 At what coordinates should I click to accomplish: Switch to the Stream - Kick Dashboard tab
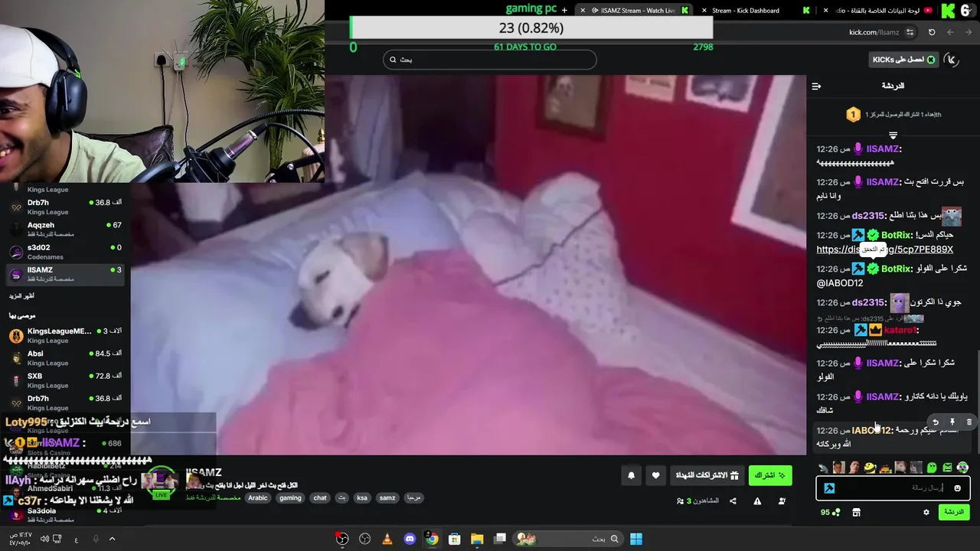(745, 10)
